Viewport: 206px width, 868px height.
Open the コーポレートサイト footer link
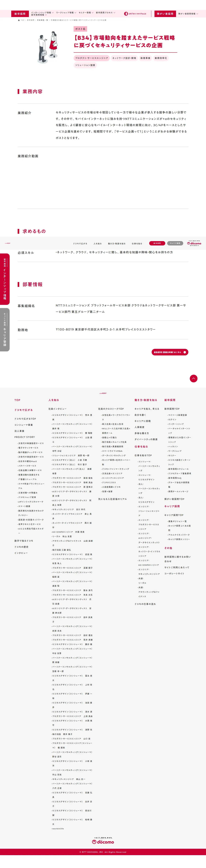coord(174,573)
